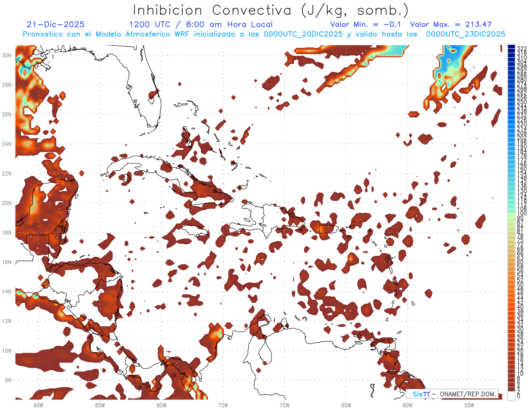Click the "Pronostico con el Modelo Atmosferico WRF" line
The height and width of the screenshot is (411, 532).
tap(264, 34)
